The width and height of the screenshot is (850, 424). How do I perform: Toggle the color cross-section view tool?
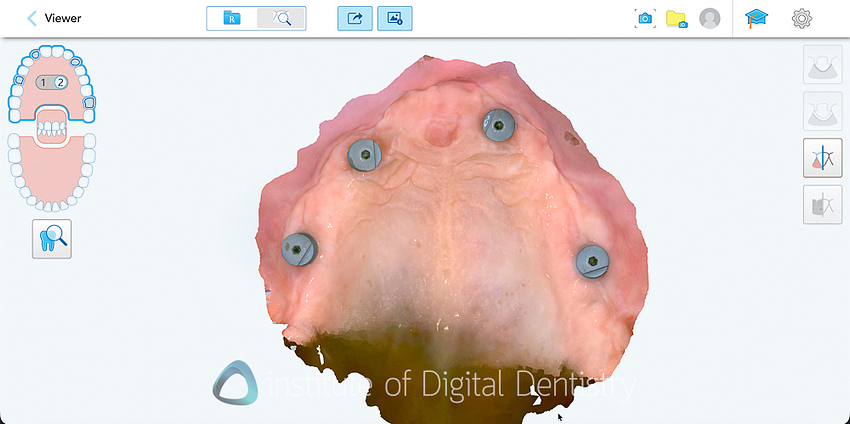pos(822,158)
